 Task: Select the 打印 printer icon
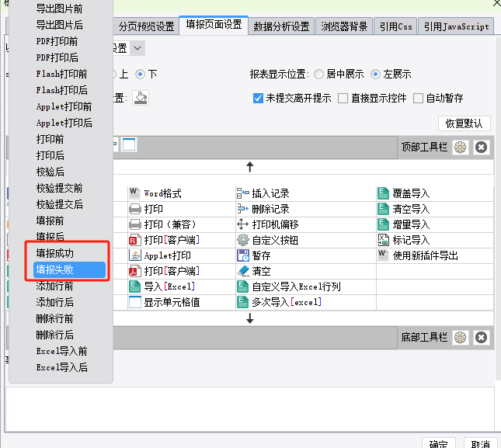coord(134,209)
